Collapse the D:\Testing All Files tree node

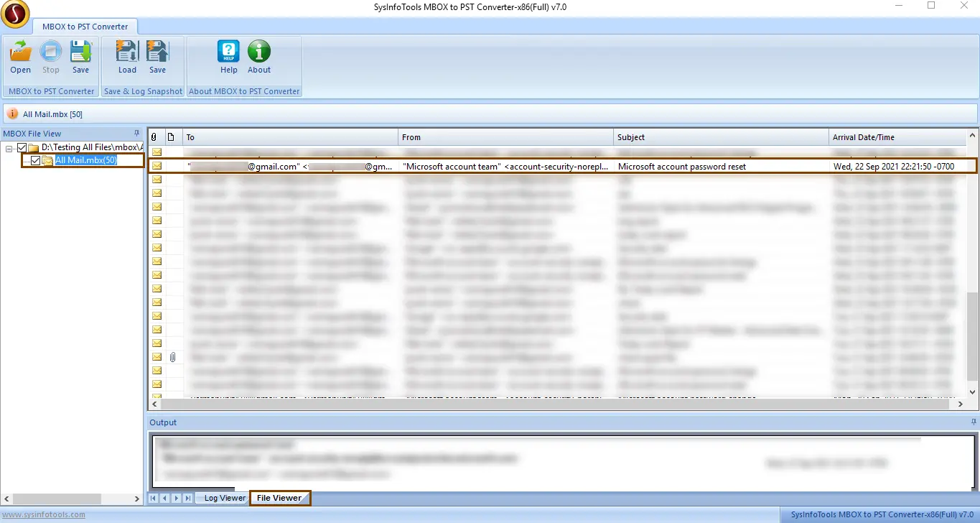[9, 147]
